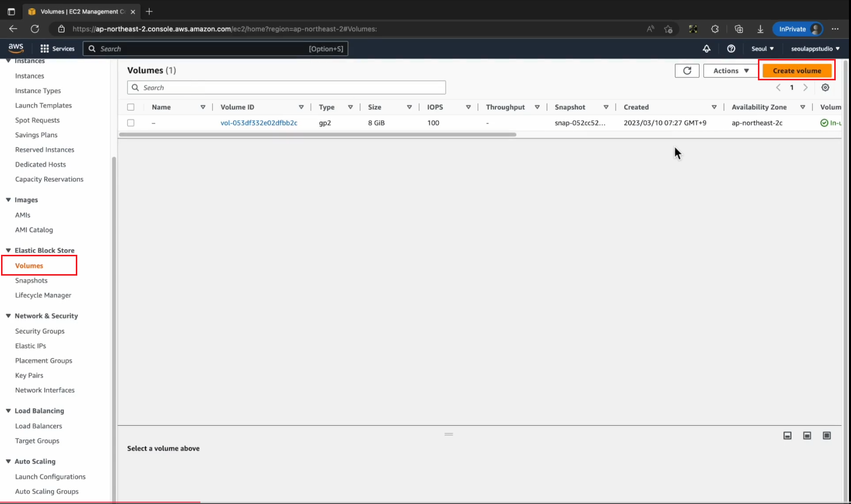The image size is (851, 504).
Task: Set details panel to half height
Action: [x=807, y=435]
